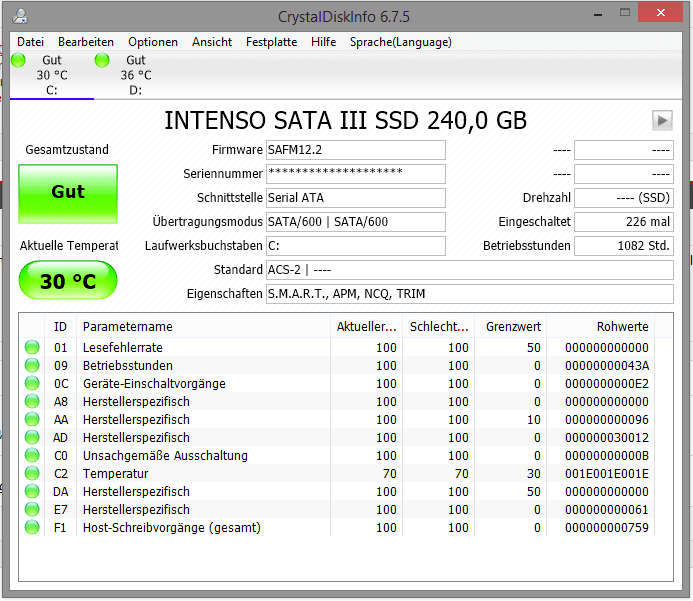Select the Geräte-Einschaltvorgänge parameter name
The height and width of the screenshot is (601, 693).
(x=154, y=384)
